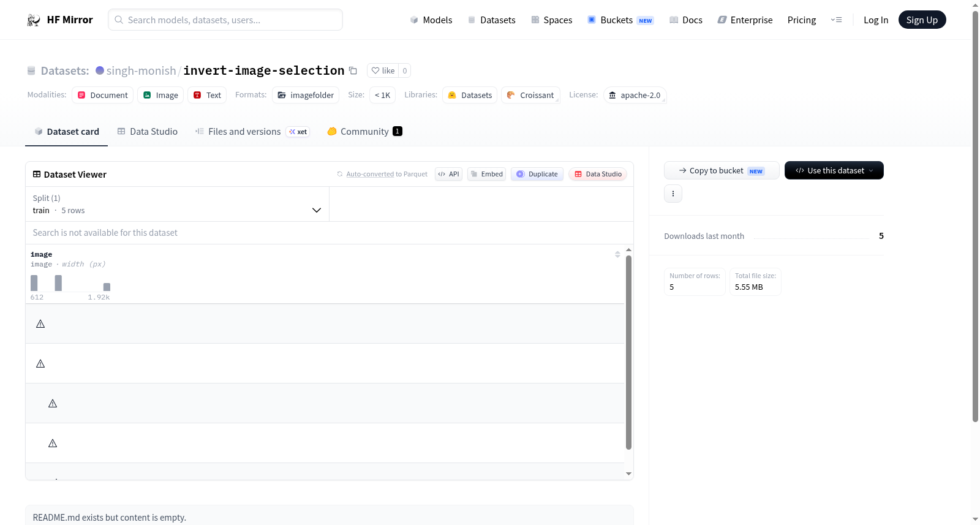Open the Models nav item
The width and height of the screenshot is (980, 525).
431,20
